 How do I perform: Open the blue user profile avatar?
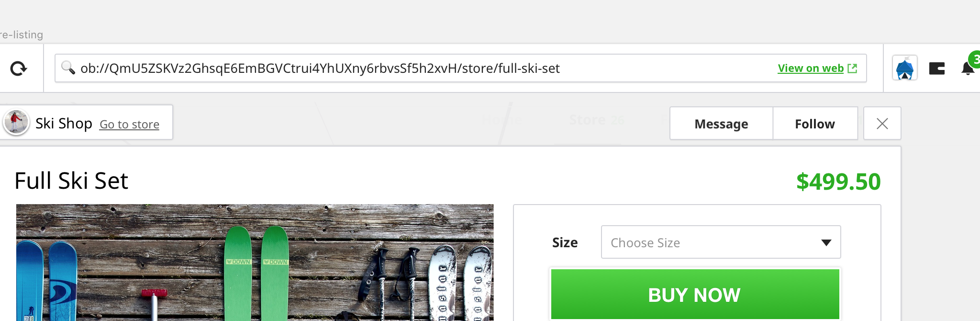click(904, 68)
